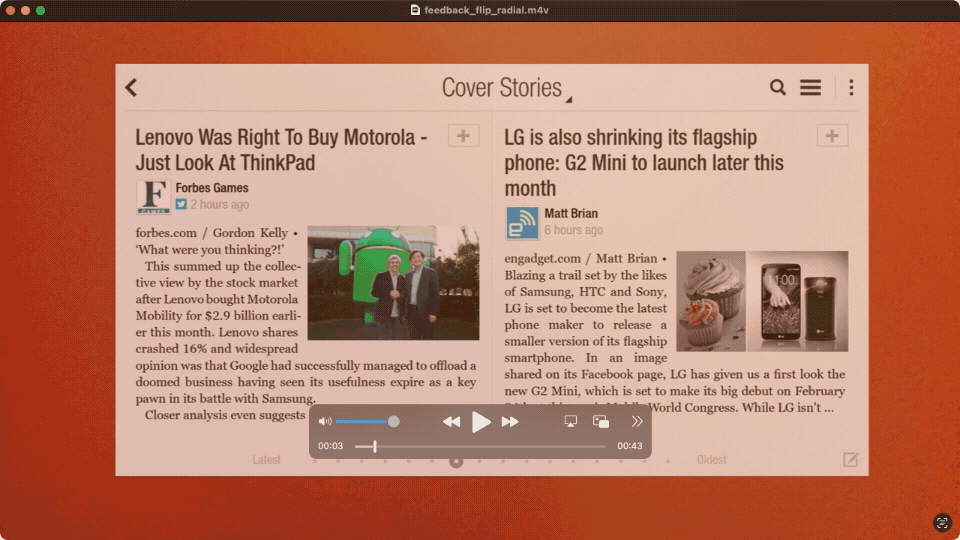Open the vertical dots overflow menu

[851, 88]
